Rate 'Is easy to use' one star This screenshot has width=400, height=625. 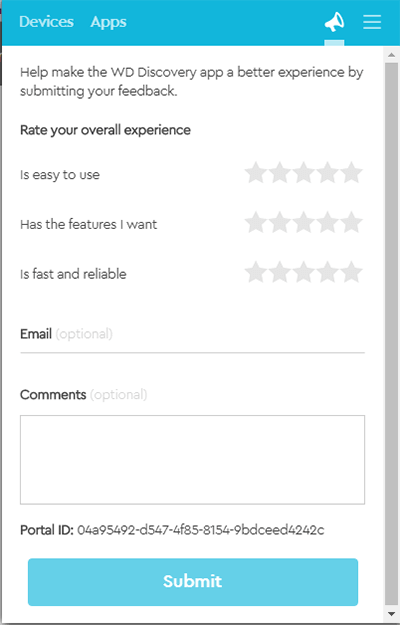point(255,173)
